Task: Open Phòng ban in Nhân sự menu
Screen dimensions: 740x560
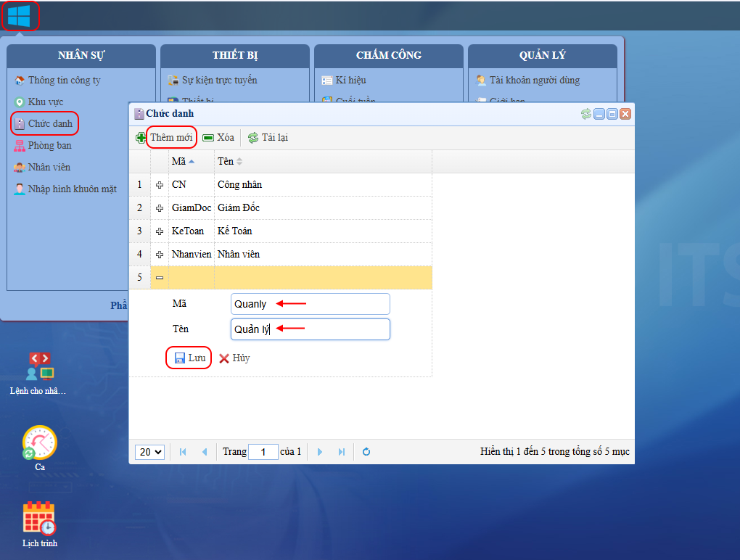Action: [x=49, y=146]
